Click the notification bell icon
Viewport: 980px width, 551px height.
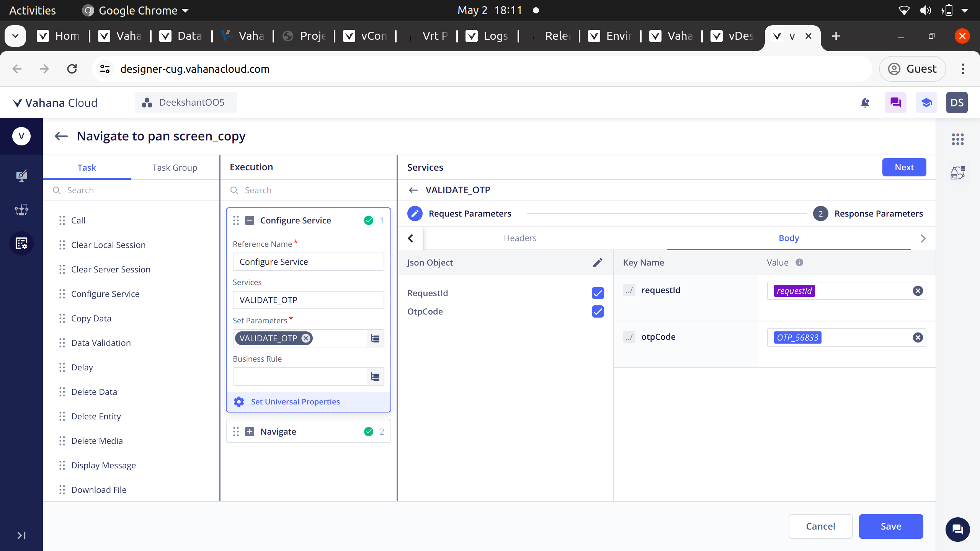pos(865,103)
